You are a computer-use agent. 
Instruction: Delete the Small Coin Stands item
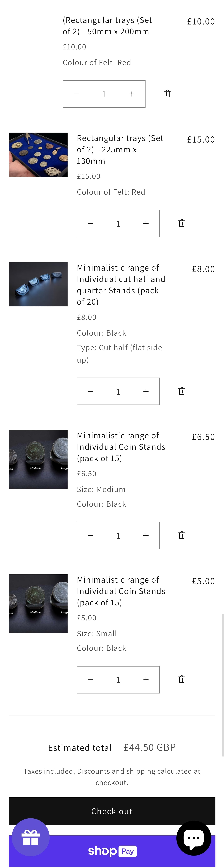182,679
